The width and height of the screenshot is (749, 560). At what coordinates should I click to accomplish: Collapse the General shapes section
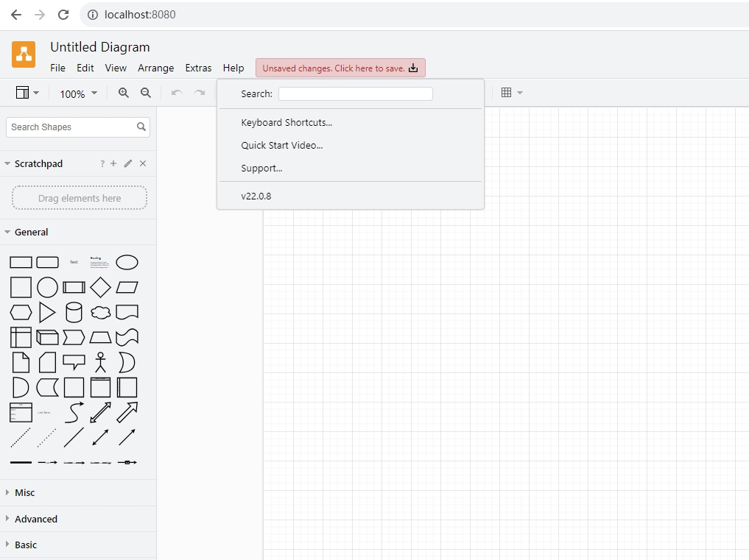point(31,232)
